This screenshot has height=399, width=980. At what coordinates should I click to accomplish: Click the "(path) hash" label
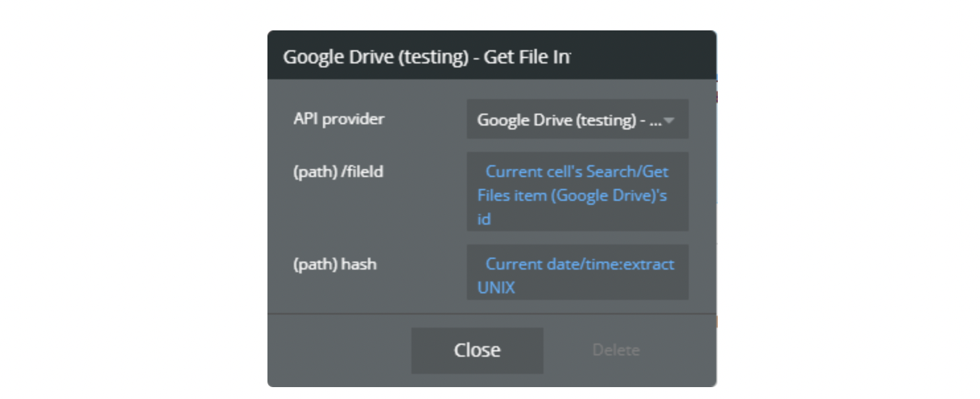[335, 264]
